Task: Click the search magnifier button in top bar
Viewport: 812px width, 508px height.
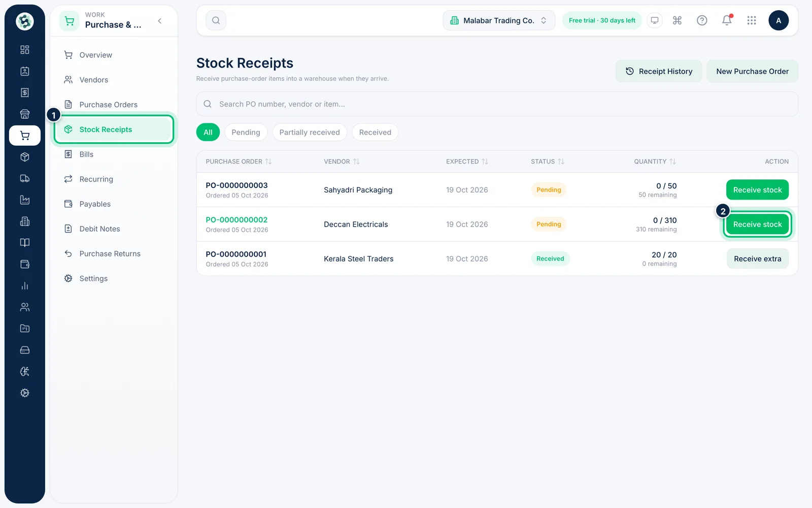Action: click(216, 20)
